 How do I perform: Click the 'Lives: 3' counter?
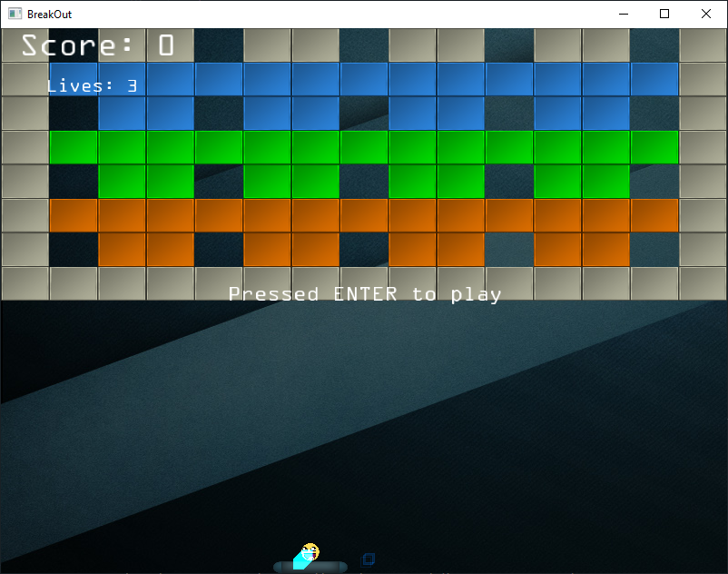coord(92,84)
